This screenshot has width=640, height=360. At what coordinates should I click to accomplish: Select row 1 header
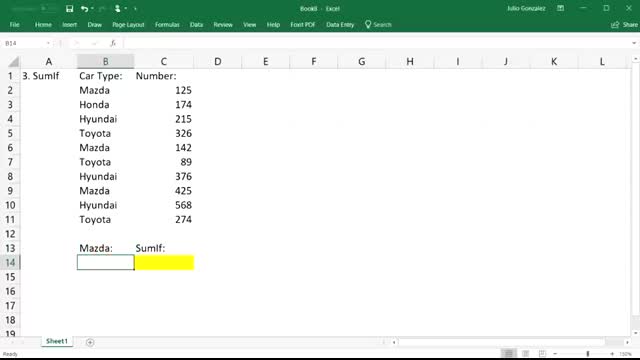pos(10,76)
